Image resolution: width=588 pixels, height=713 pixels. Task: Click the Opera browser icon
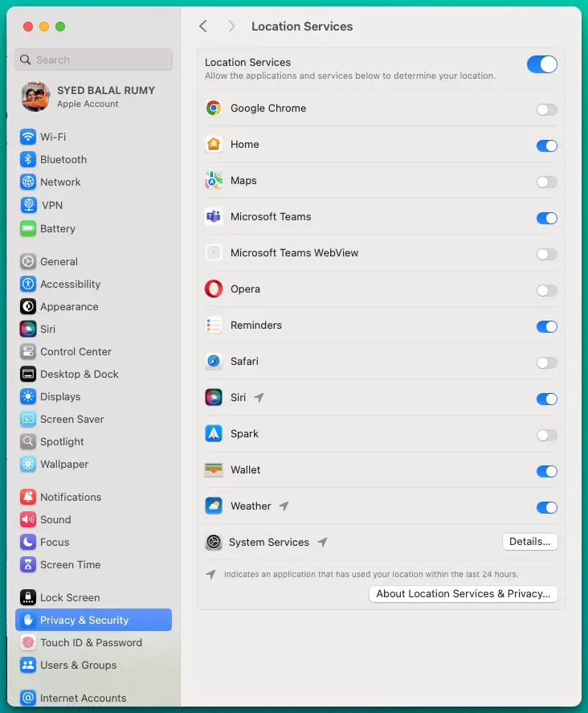[213, 289]
